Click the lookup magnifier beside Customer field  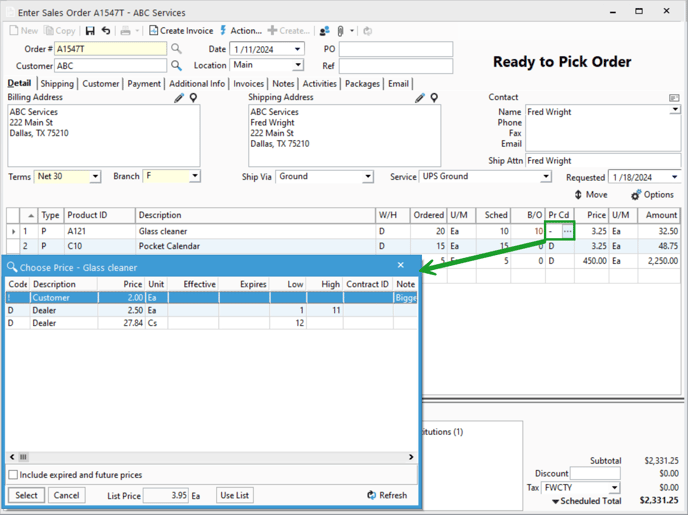176,66
